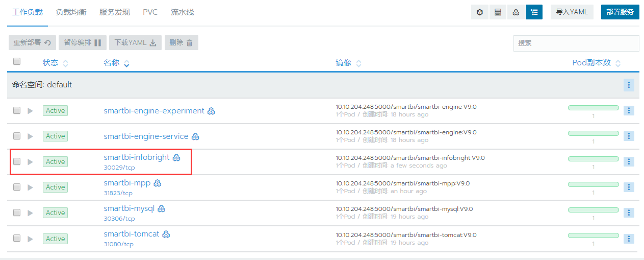Click the workload icon next to smartbi-mysql
644x260 pixels.
161,208
